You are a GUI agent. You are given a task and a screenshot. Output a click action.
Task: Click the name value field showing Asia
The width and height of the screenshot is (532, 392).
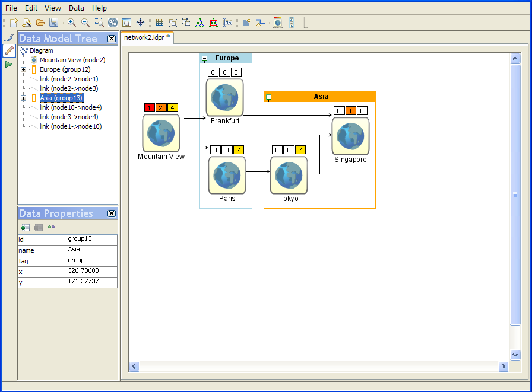92,250
